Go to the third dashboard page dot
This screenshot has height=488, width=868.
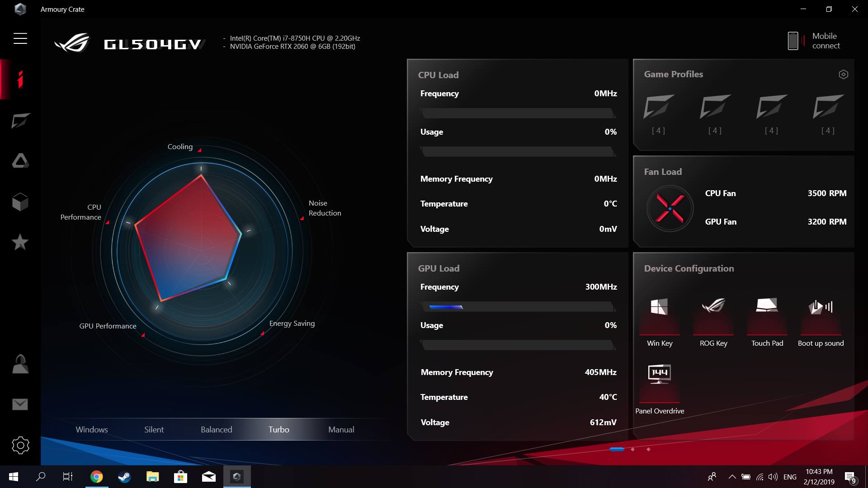coord(648,449)
